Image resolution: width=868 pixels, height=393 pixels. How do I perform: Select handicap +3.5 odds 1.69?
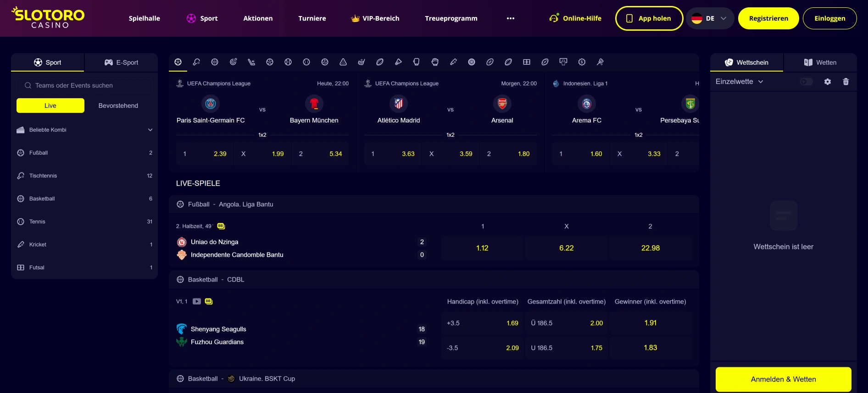click(482, 323)
